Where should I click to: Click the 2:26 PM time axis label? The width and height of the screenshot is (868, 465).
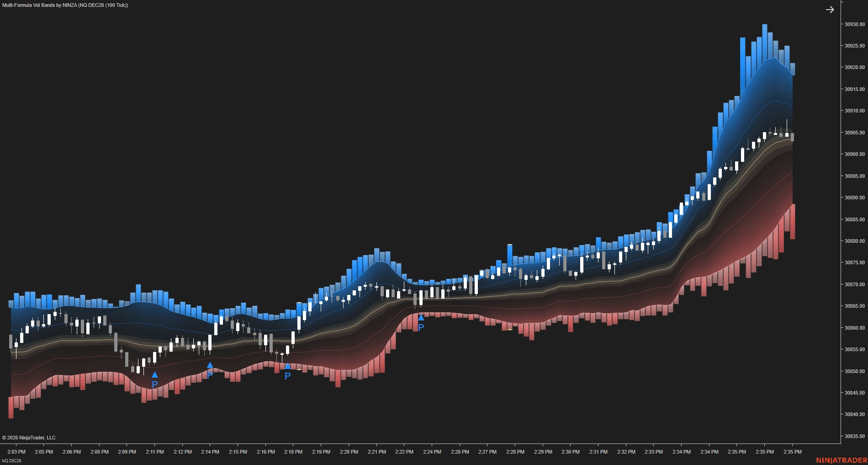460,452
